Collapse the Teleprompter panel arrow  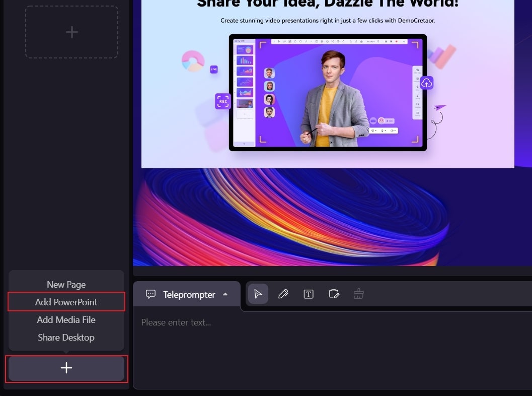225,294
